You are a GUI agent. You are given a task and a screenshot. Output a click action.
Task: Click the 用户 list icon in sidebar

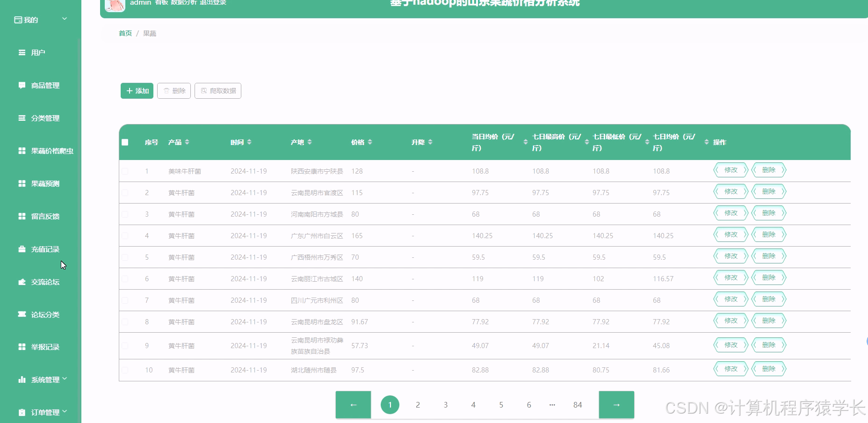tap(22, 52)
